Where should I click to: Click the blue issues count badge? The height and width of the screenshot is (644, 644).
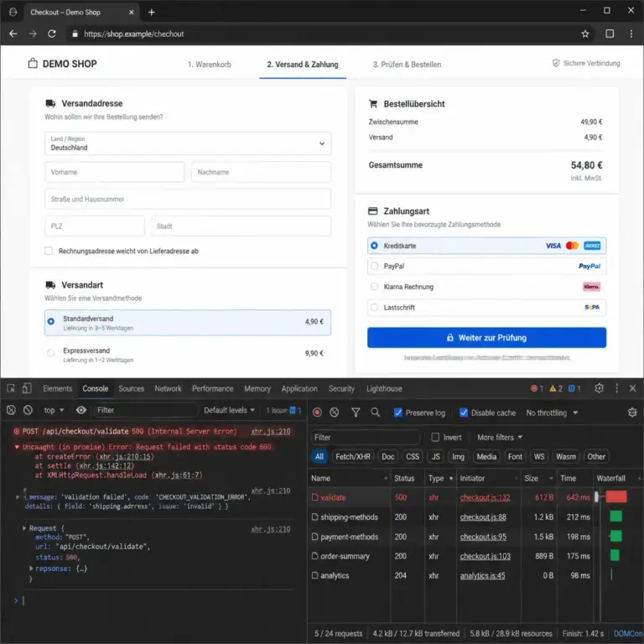coord(574,388)
